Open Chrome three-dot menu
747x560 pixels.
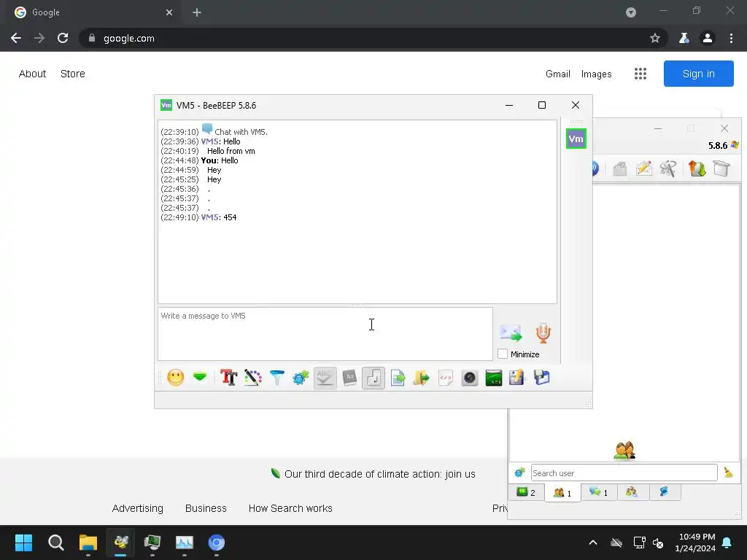731,38
